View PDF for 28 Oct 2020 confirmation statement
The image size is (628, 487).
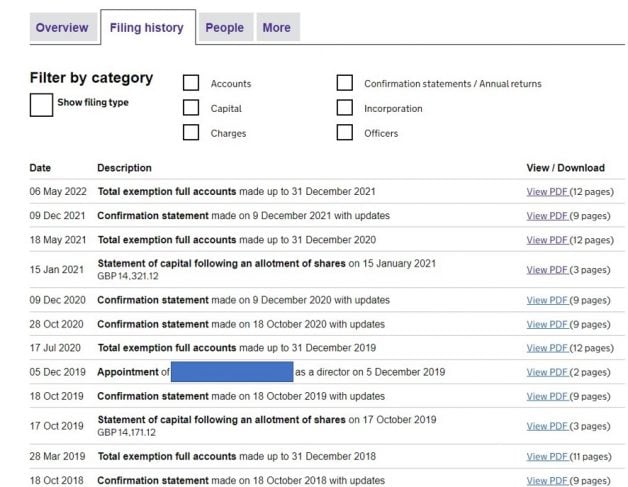[547, 324]
